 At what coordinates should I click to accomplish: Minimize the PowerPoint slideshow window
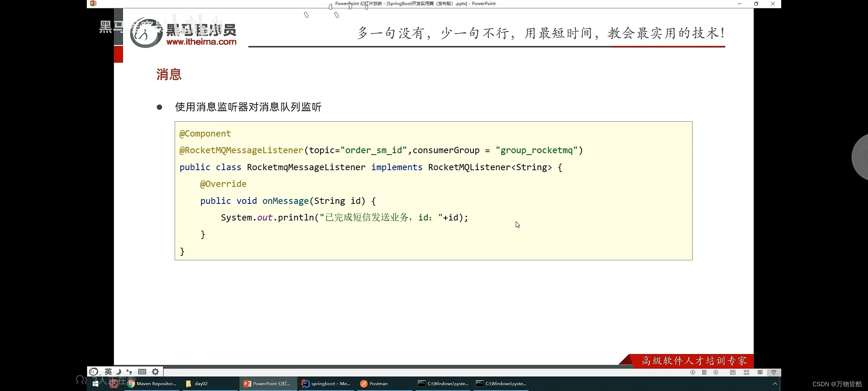(740, 4)
